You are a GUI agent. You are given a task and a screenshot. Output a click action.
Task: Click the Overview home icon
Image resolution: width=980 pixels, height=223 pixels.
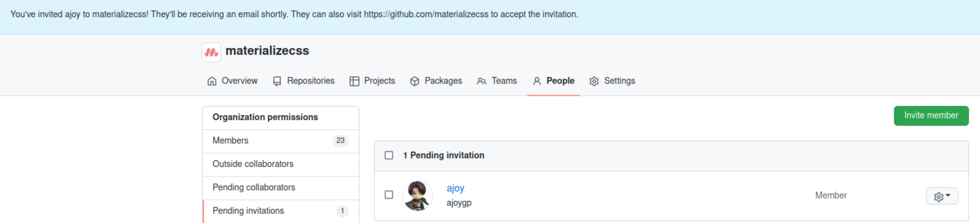pyautogui.click(x=212, y=81)
